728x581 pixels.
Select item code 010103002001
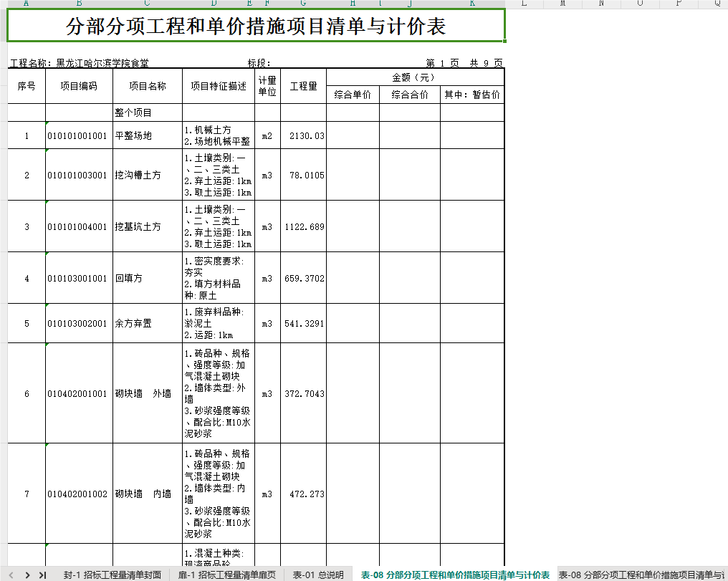[79, 323]
